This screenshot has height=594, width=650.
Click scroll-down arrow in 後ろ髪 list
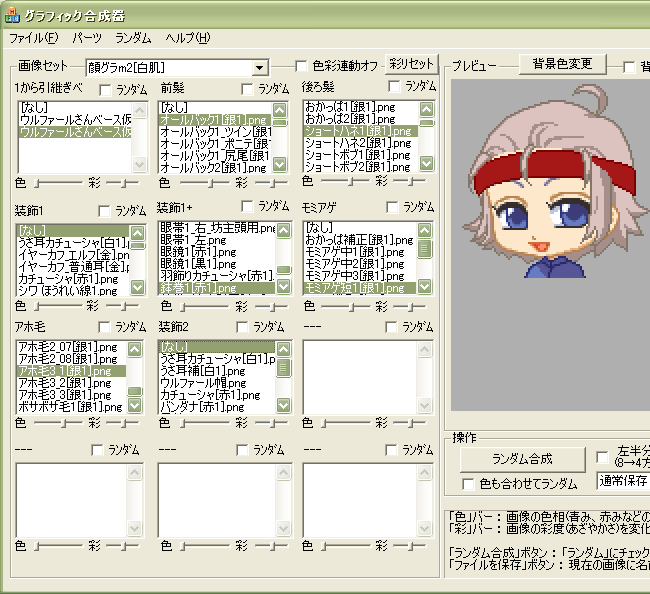click(426, 163)
